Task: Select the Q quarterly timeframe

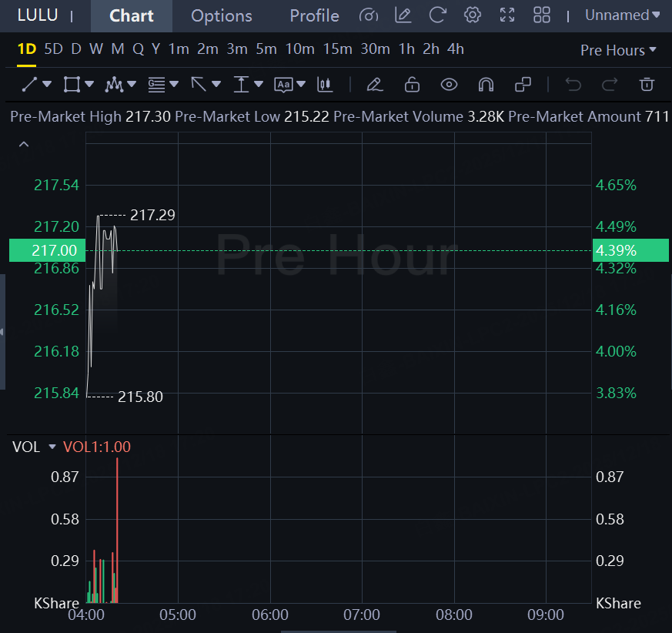Action: [x=138, y=49]
